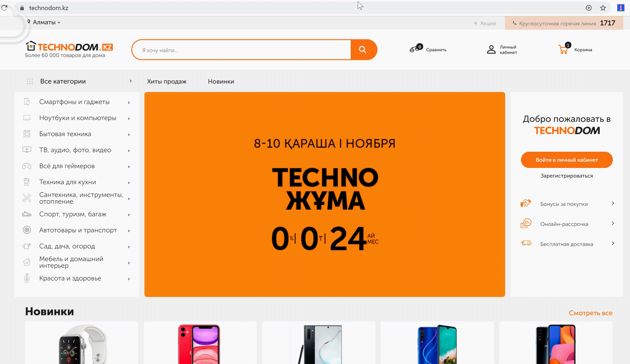Click the Technodom house logo
Screen dimensions: 630x364
tap(31, 46)
